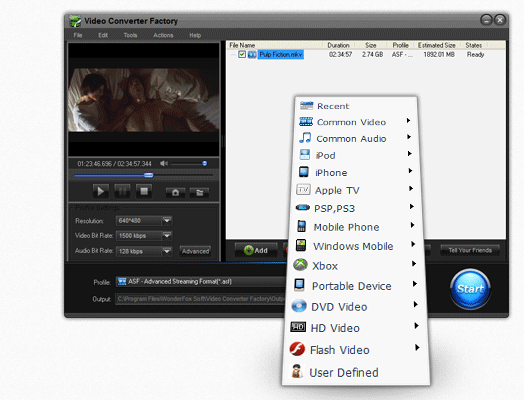The image size is (524, 400).
Task: Uncheck the Pulp Fiction.mkv file checkbox
Action: coord(242,54)
